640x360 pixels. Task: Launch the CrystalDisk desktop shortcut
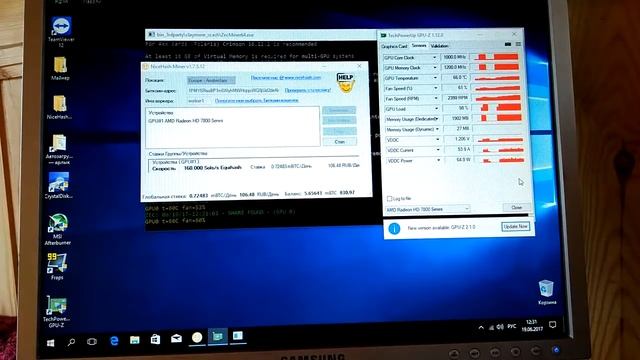point(58,185)
